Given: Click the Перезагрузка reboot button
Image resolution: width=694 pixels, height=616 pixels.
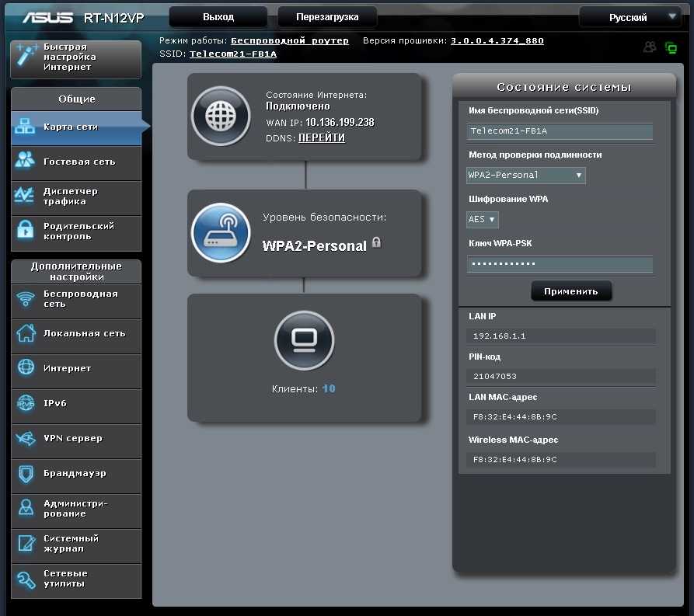Looking at the screenshot, I should pos(327,17).
